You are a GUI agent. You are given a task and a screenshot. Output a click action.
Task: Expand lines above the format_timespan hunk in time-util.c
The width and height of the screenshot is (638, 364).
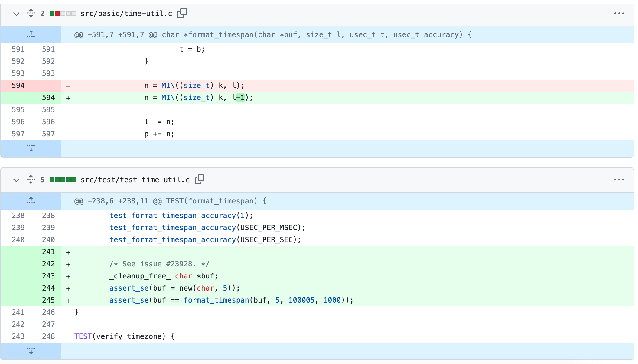[31, 34]
